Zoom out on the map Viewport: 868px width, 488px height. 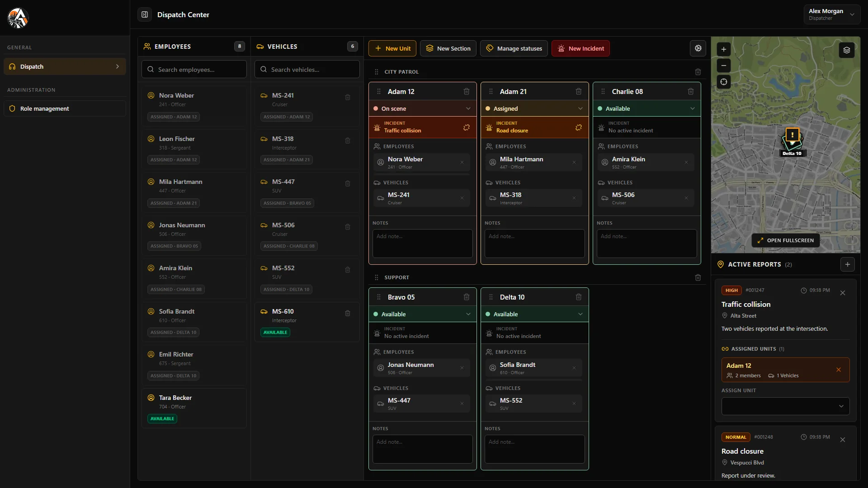tap(724, 66)
